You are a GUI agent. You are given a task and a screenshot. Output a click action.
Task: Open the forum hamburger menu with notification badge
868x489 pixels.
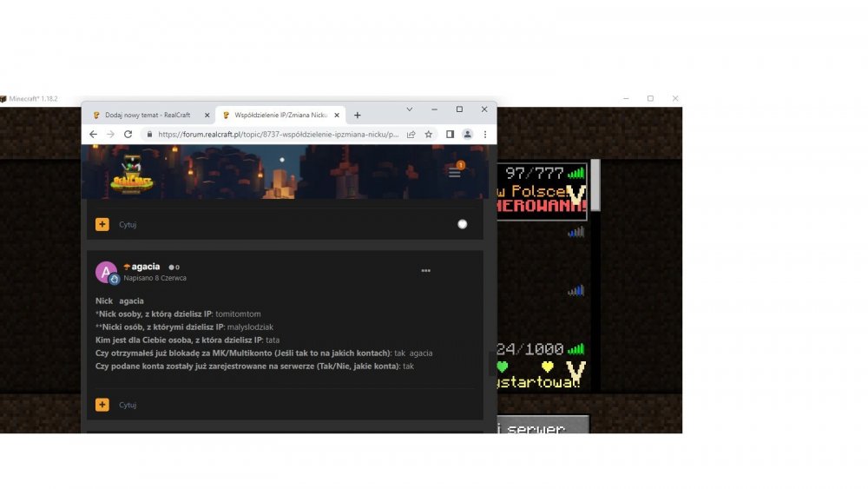tap(455, 173)
